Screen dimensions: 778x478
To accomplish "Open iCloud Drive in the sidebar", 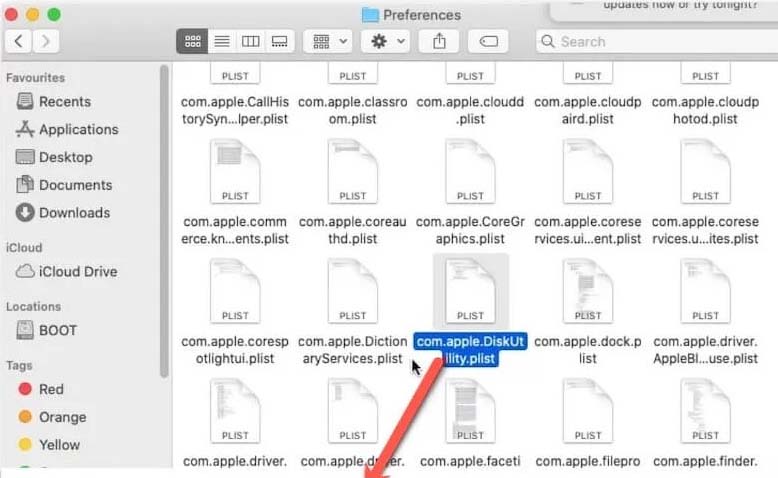I will [66, 272].
